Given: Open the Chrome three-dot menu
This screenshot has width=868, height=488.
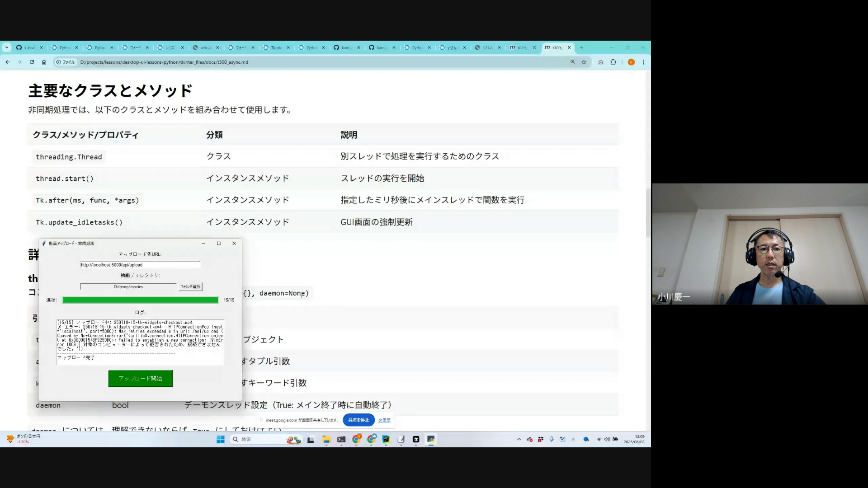Looking at the screenshot, I should point(643,62).
